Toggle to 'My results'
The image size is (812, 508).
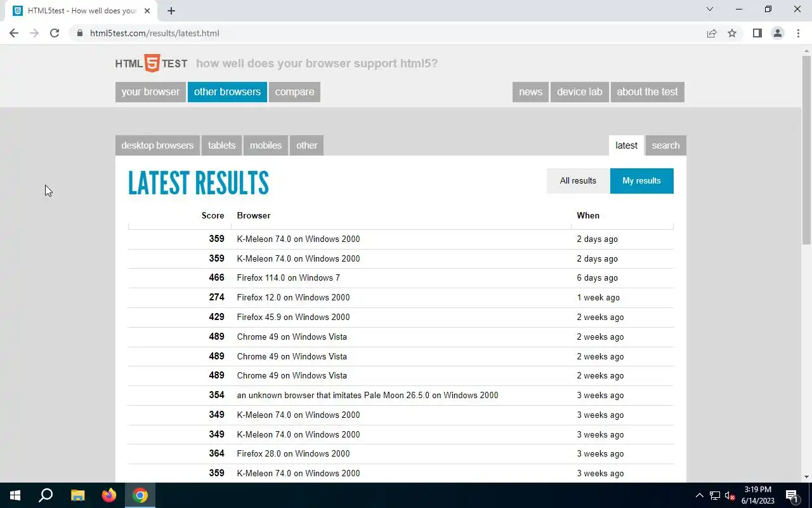(641, 181)
